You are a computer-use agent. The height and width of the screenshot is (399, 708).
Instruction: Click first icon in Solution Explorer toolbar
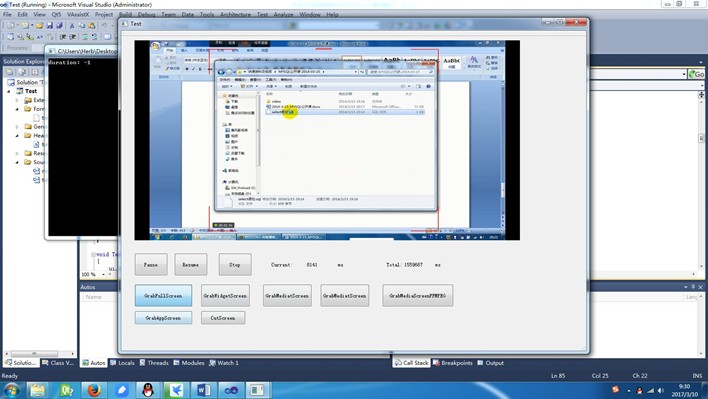click(x=10, y=71)
